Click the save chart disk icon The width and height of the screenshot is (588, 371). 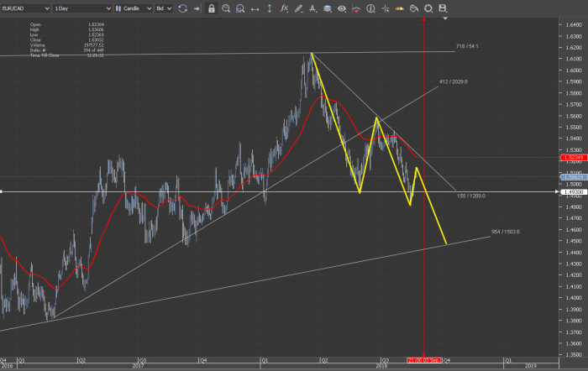(443, 8)
